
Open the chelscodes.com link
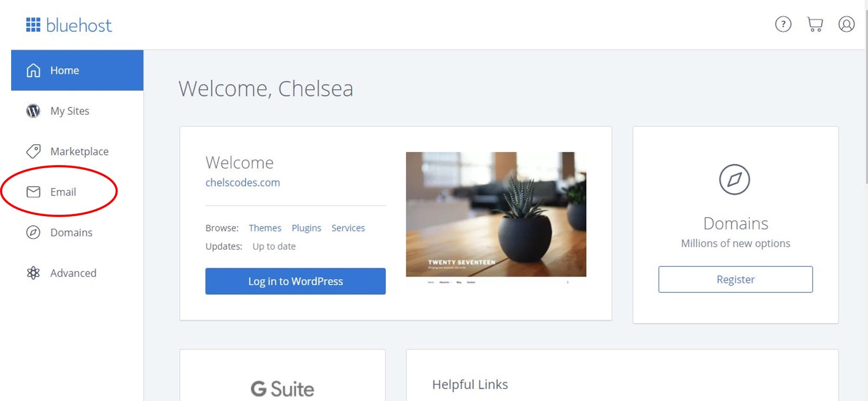(x=242, y=183)
